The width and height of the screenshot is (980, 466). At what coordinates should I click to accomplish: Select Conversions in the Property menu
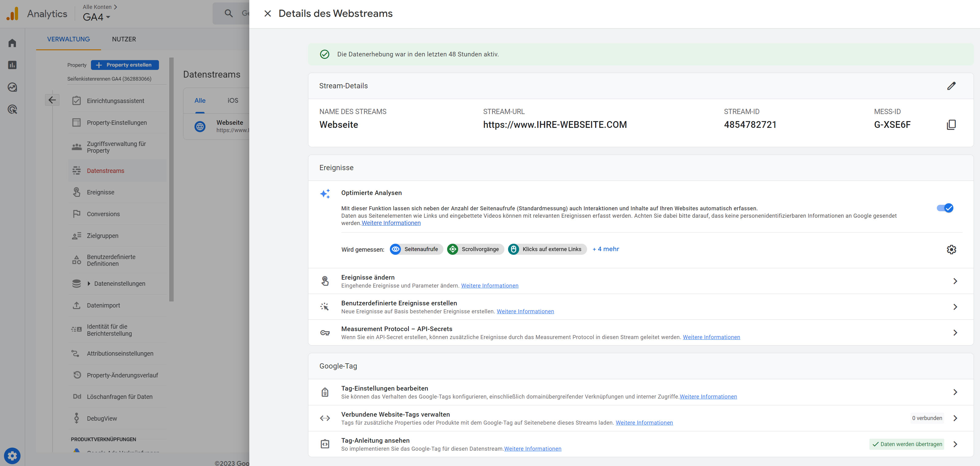point(103,214)
